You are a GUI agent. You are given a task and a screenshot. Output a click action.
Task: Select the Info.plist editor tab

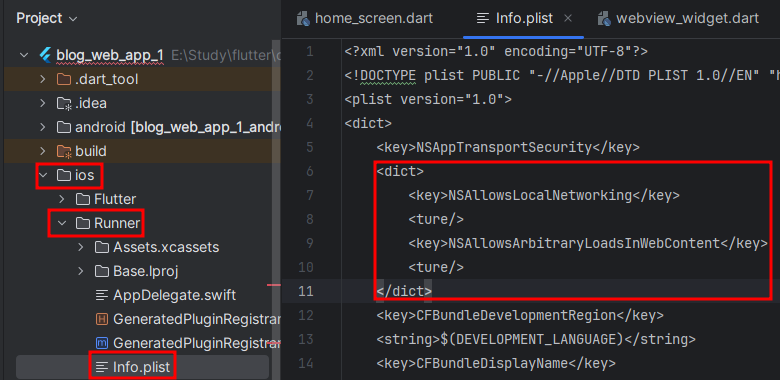coord(523,19)
